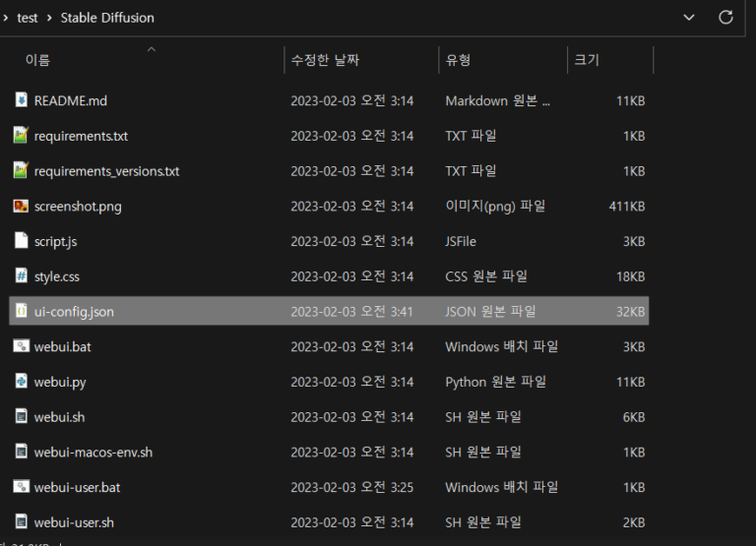Click the screenshot.png image icon
This screenshot has height=546, width=756.
point(22,206)
